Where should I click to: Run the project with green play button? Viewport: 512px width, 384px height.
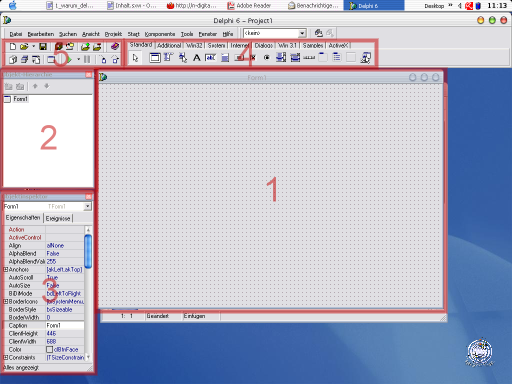pyautogui.click(x=69, y=60)
